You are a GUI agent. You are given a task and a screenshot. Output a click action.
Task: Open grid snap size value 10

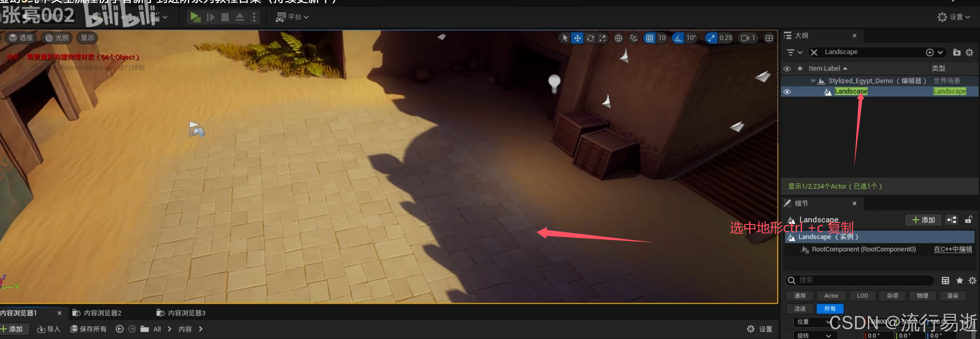(662, 38)
